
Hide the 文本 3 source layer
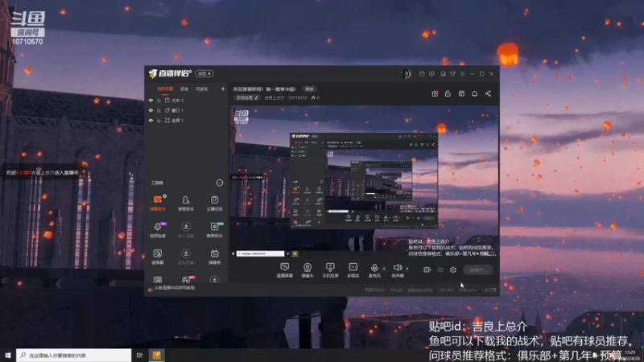[x=151, y=101]
